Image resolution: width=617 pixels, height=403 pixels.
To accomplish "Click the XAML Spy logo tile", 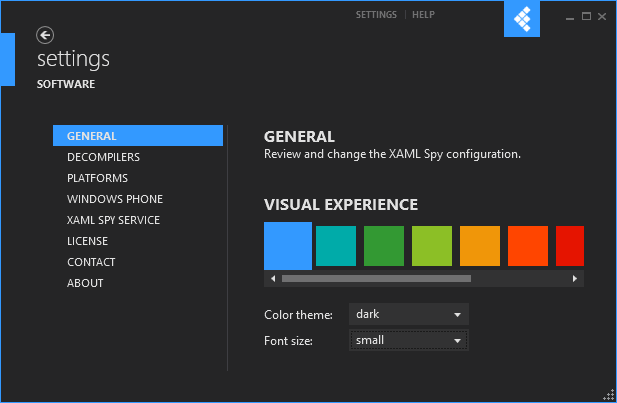I will (522, 18).
